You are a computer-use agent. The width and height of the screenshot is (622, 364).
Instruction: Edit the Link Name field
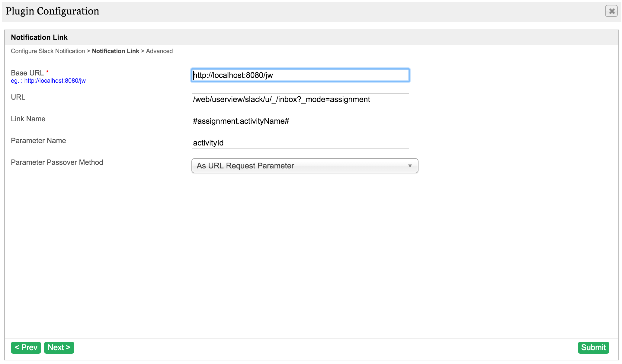pyautogui.click(x=300, y=121)
